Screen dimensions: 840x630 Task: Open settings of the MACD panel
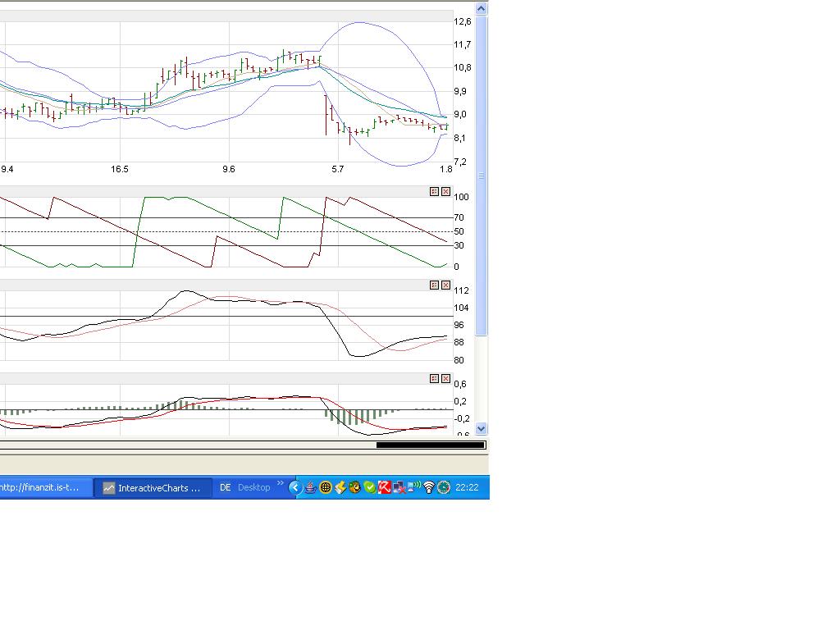(x=434, y=378)
